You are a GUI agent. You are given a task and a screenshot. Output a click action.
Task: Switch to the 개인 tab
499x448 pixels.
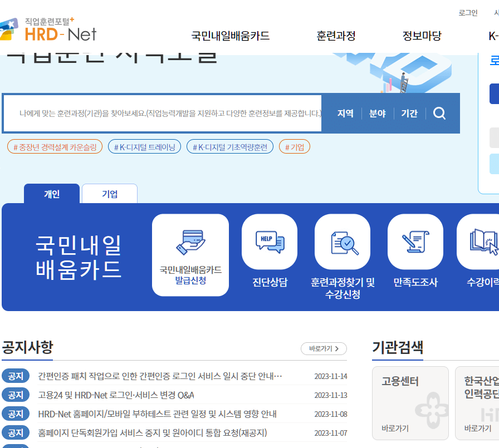click(x=52, y=194)
